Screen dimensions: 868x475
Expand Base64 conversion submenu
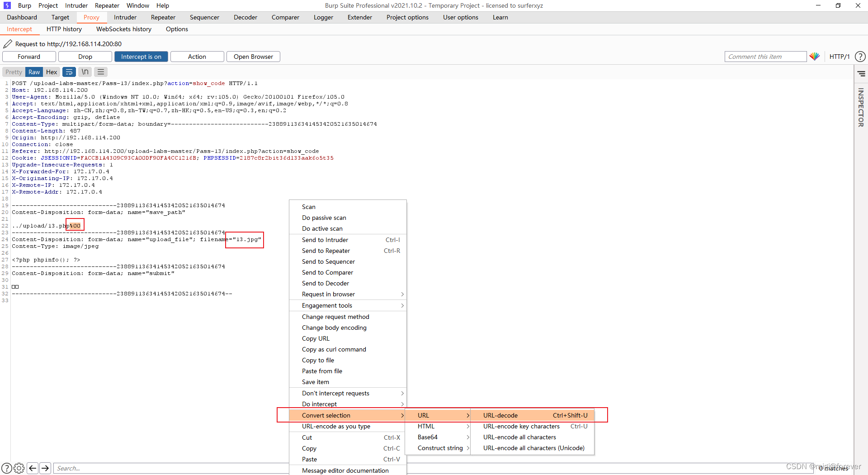(438, 437)
